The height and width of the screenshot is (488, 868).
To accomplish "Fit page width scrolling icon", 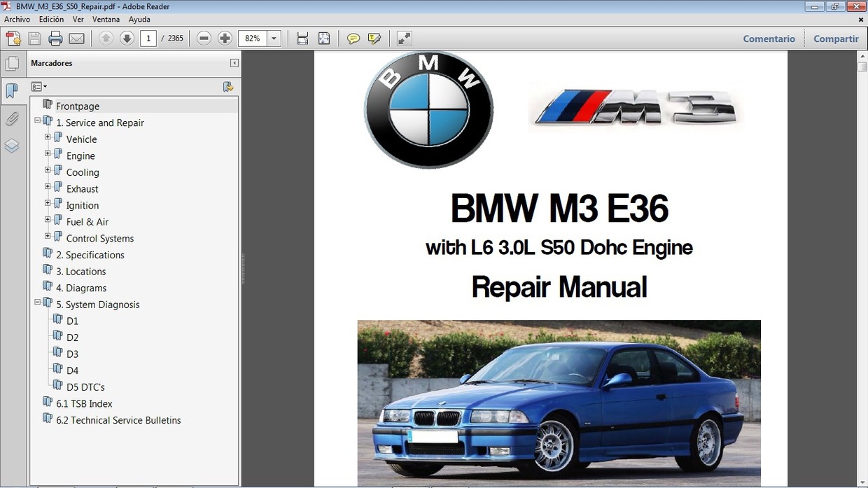I will [x=302, y=39].
